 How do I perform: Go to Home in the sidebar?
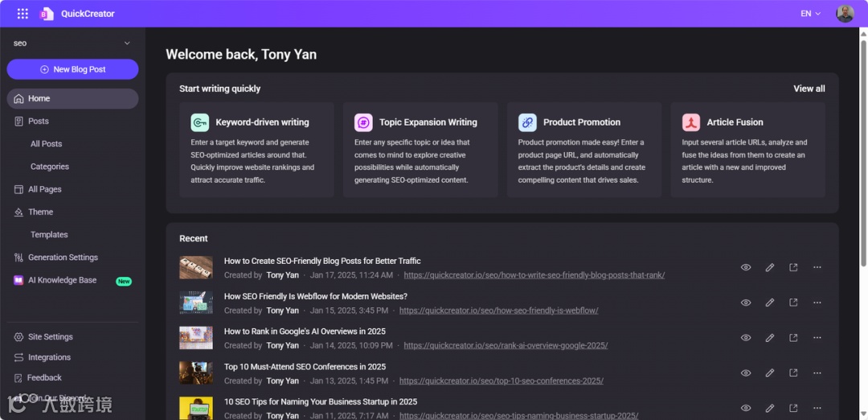[x=72, y=99]
